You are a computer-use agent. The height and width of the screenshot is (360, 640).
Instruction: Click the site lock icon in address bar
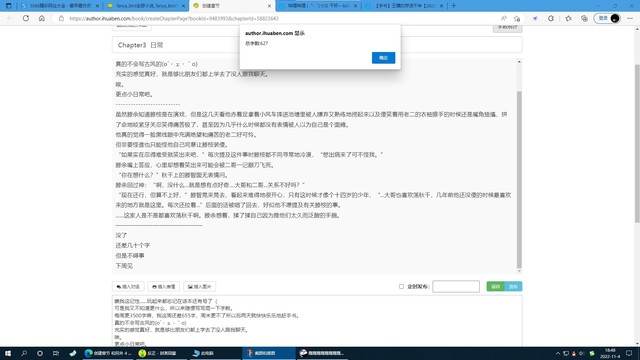(61, 18)
